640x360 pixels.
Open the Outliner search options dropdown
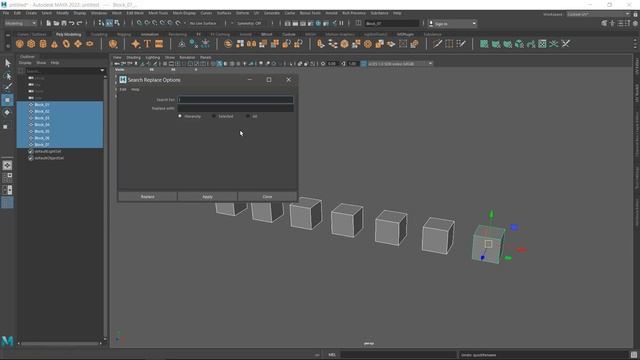coord(102,71)
